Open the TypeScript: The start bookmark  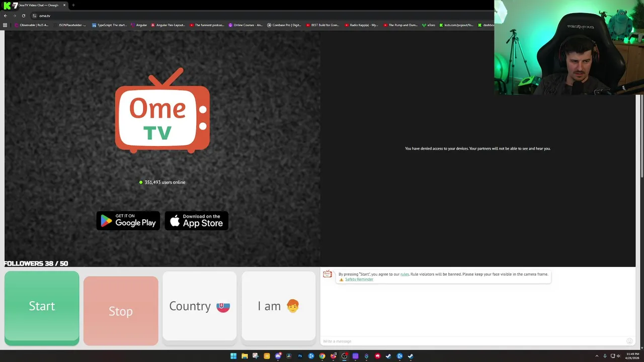click(x=109, y=25)
